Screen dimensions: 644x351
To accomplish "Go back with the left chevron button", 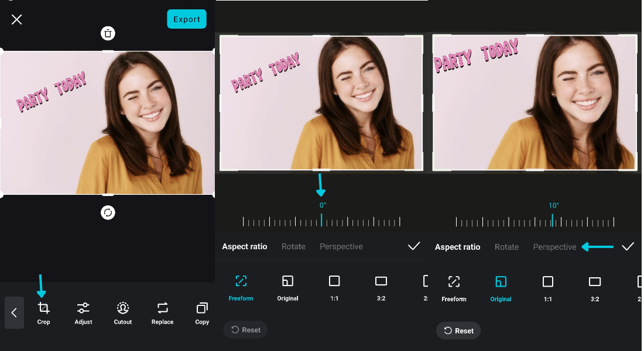I will (14, 313).
